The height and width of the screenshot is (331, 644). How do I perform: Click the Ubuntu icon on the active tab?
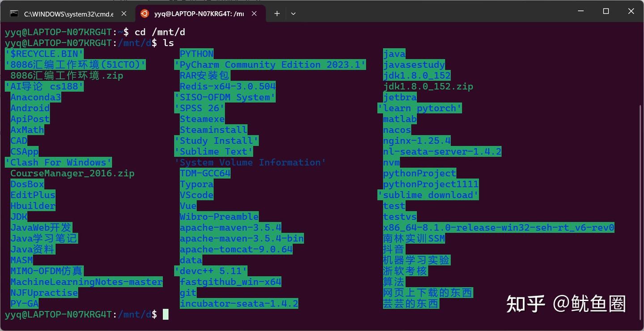[144, 13]
